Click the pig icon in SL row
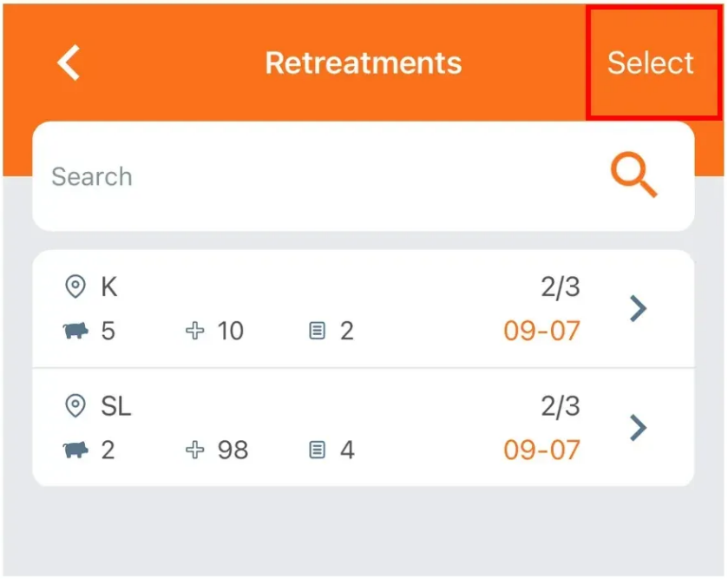 click(x=76, y=450)
